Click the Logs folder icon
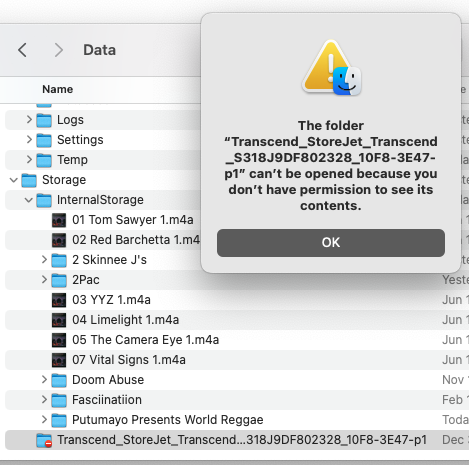The height and width of the screenshot is (465, 469). pyautogui.click(x=44, y=120)
